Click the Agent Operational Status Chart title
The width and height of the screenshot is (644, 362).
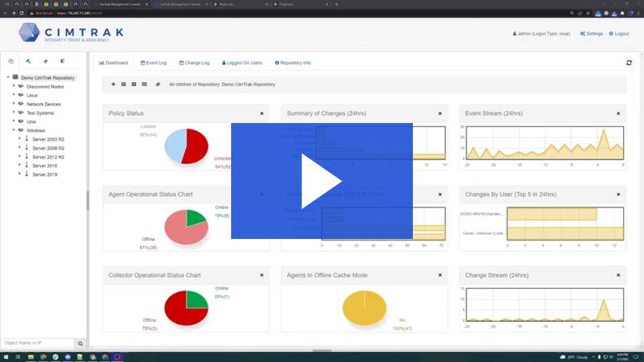pyautogui.click(x=150, y=194)
